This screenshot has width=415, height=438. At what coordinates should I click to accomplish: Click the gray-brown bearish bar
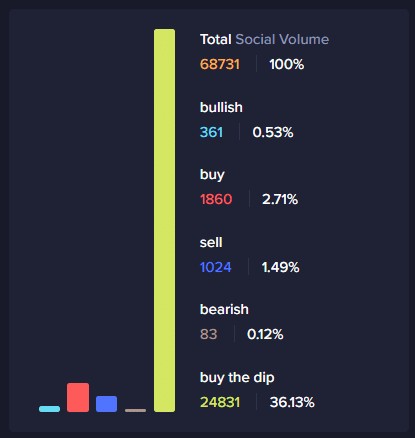point(135,410)
